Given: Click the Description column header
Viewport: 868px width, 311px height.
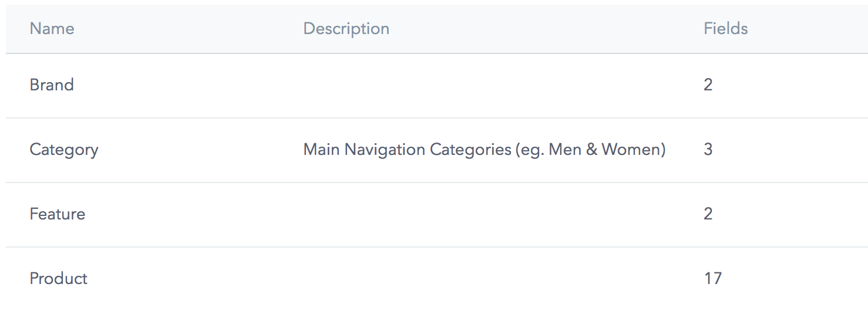Looking at the screenshot, I should click(346, 29).
